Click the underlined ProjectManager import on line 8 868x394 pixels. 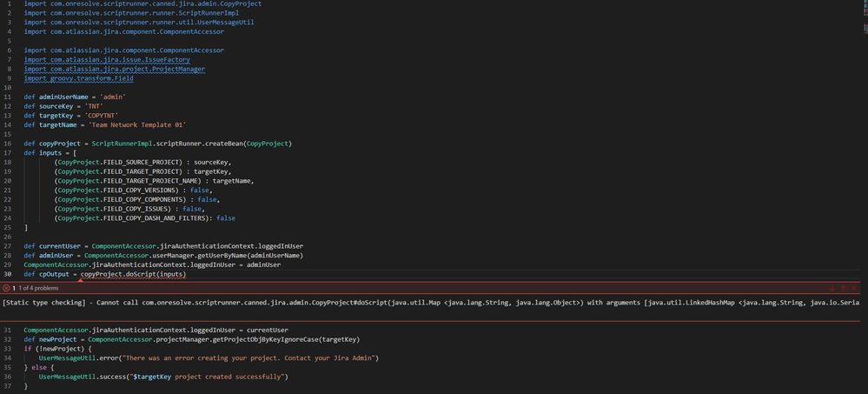click(115, 70)
